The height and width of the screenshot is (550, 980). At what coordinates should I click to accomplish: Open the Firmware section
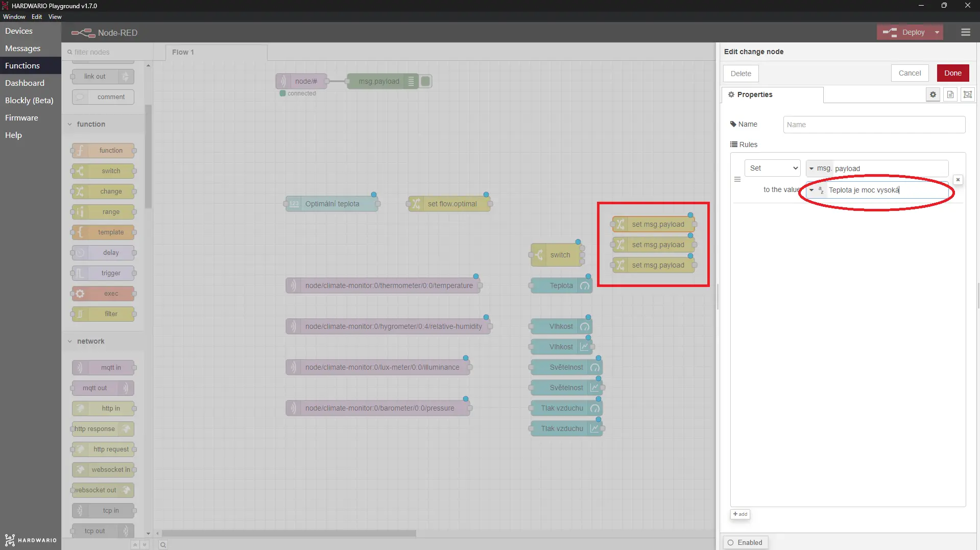pos(31,118)
